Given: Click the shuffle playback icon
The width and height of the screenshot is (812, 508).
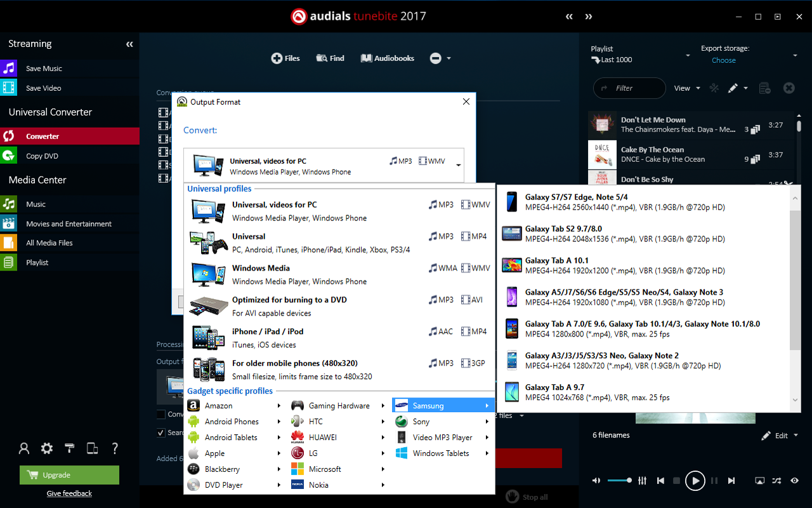Looking at the screenshot, I should coord(776,481).
